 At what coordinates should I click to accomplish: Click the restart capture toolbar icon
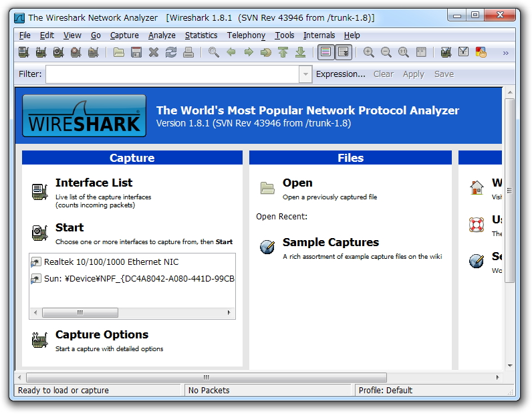(x=93, y=52)
